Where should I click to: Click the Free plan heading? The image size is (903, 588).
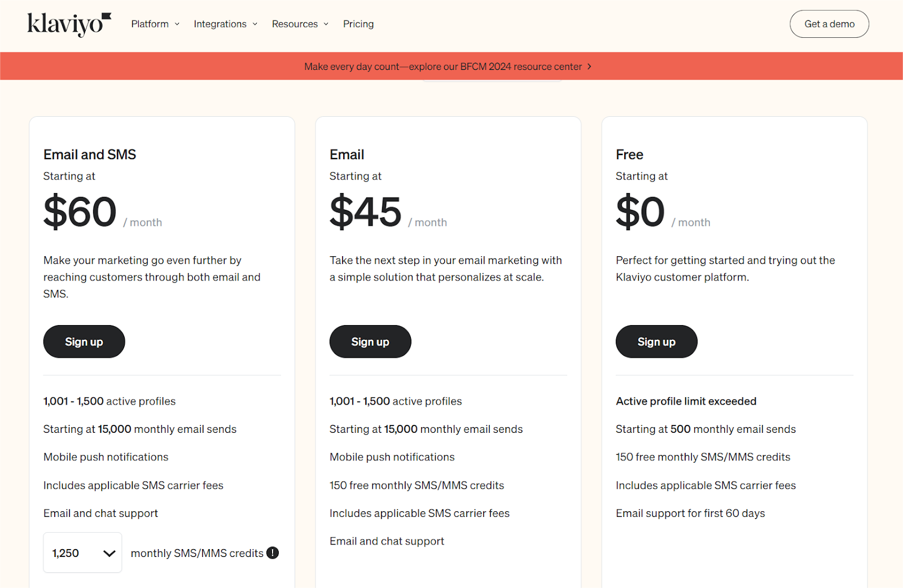pyautogui.click(x=629, y=155)
